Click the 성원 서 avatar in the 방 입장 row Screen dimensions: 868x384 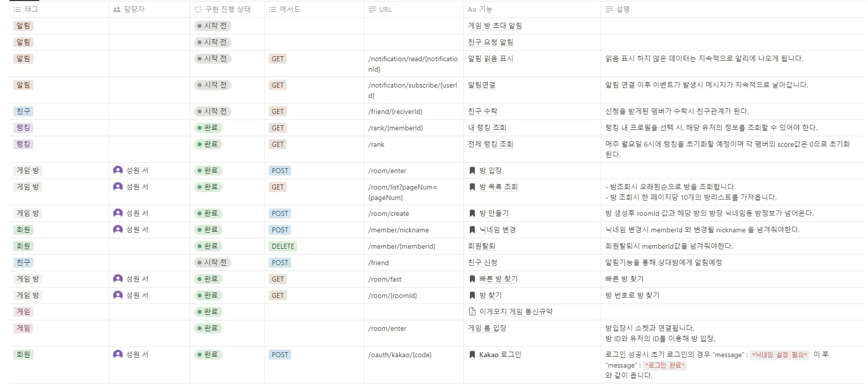118,170
